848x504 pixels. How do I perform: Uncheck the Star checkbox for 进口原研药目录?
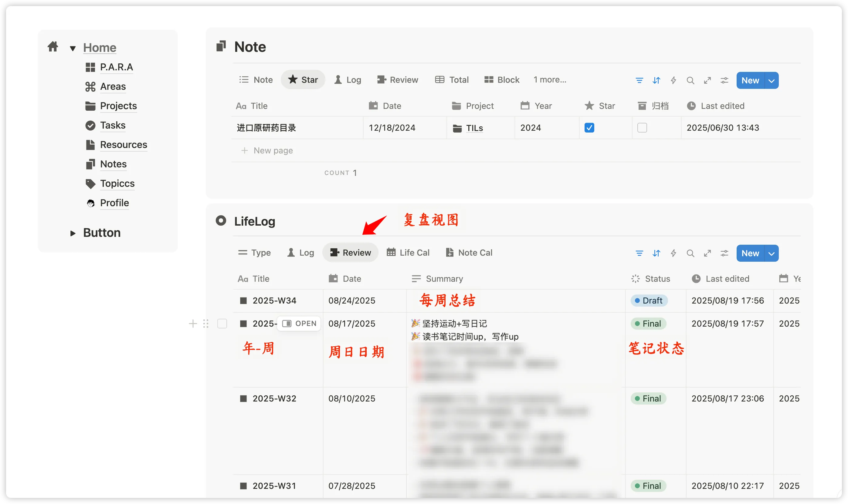point(589,128)
